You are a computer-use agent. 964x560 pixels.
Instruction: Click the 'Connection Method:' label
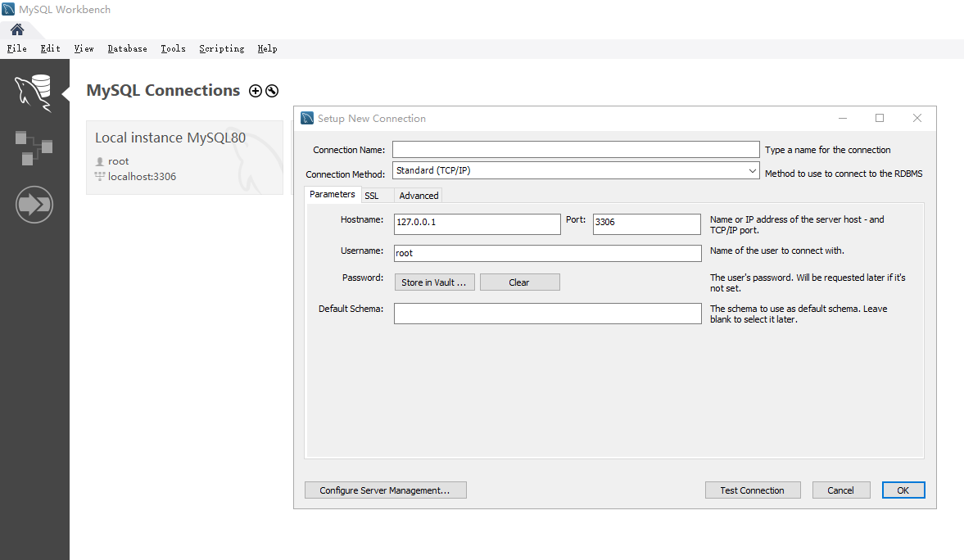345,174
